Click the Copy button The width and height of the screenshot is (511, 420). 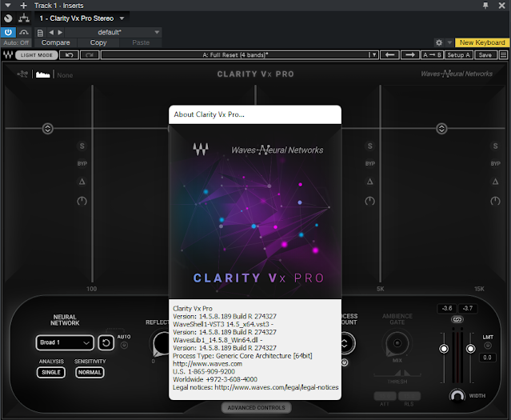(98, 42)
